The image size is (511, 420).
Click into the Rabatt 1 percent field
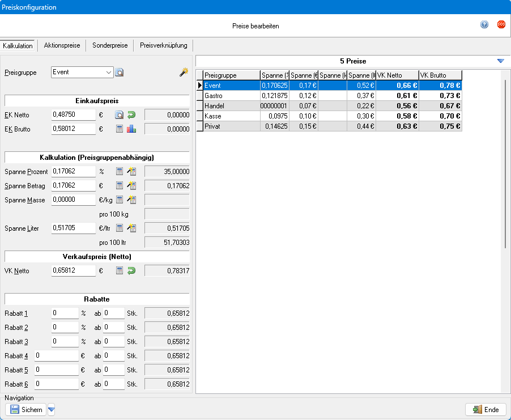point(65,313)
